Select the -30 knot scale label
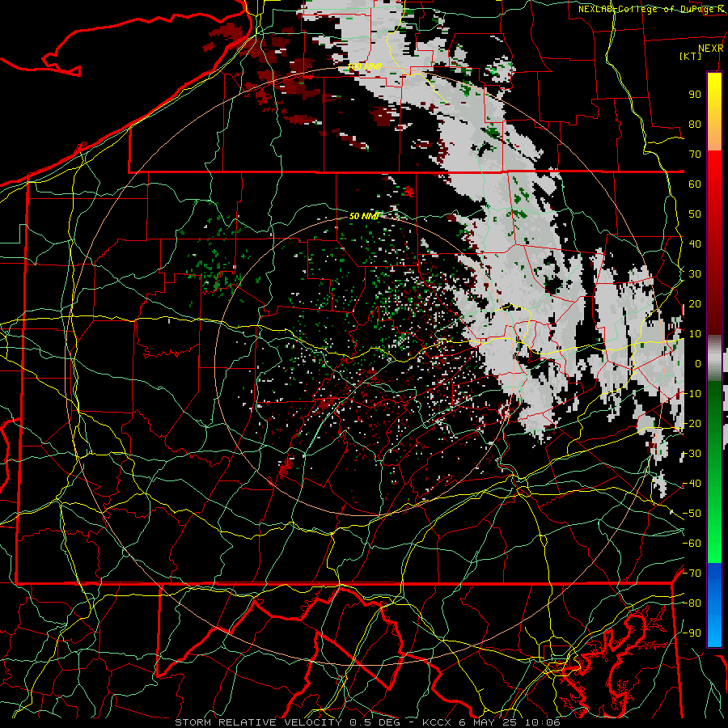Image resolution: width=728 pixels, height=728 pixels. [x=692, y=454]
